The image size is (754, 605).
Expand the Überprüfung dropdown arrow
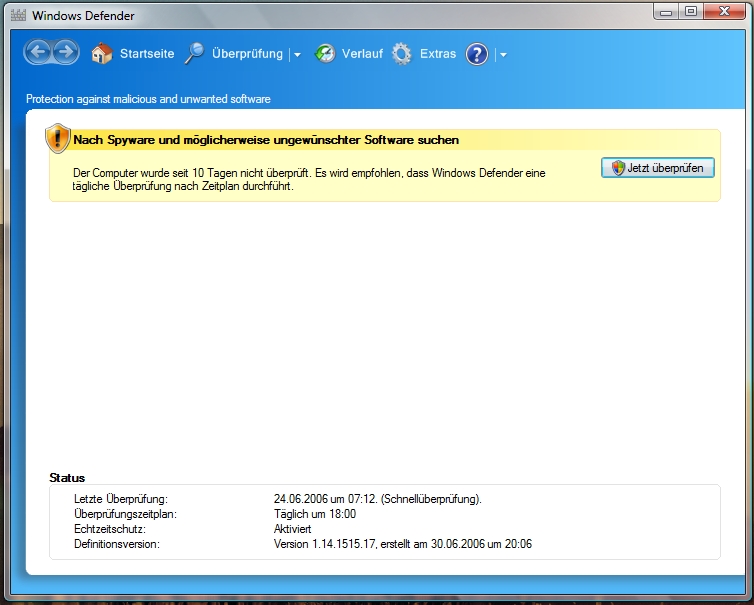click(297, 55)
